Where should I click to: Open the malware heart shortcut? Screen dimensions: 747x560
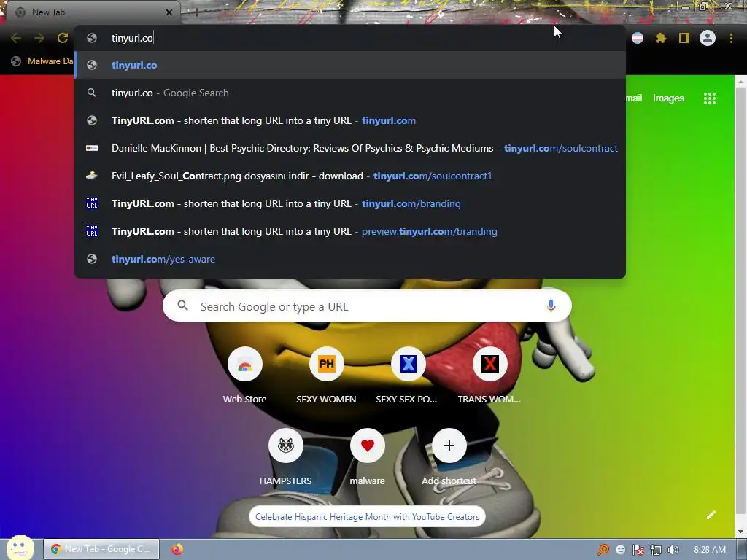click(368, 457)
